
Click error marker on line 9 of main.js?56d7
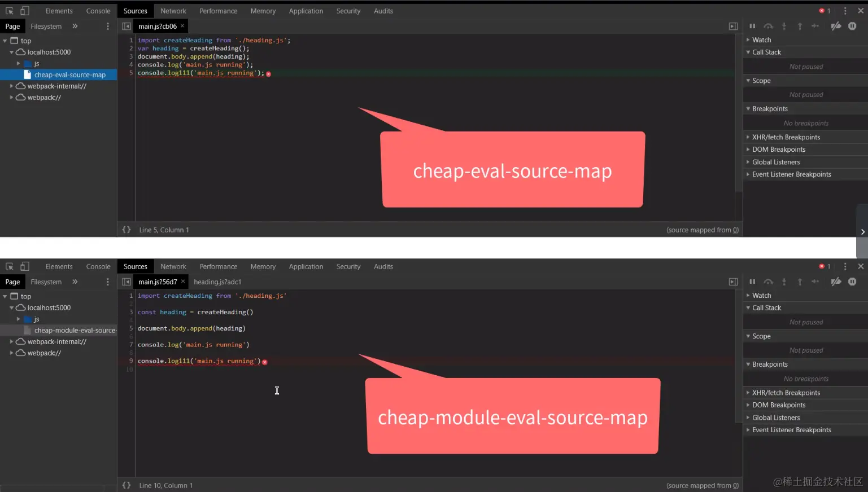pos(265,362)
